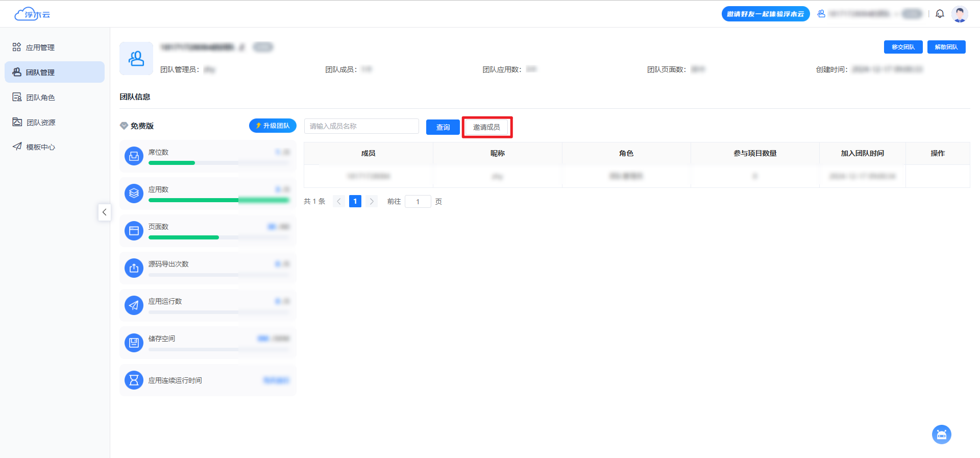Open 应用管理 in the sidebar
Image resolution: width=980 pixels, height=458 pixels.
pyautogui.click(x=40, y=47)
